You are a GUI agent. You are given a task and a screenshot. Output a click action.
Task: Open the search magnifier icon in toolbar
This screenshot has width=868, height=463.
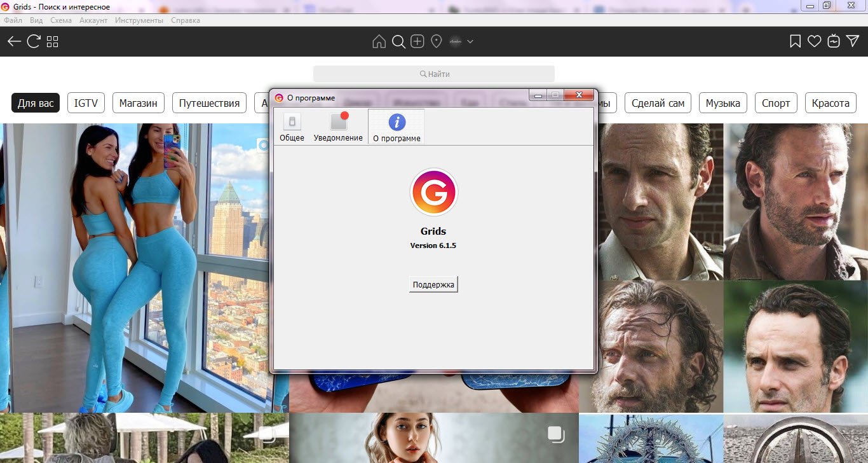tap(398, 42)
